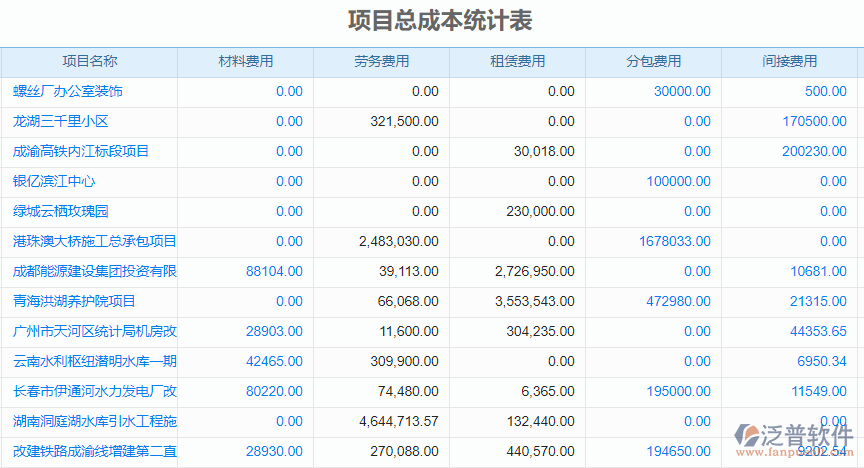The image size is (864, 468).
Task: Select the 银亿滨江中心 project link
Action: 54,181
